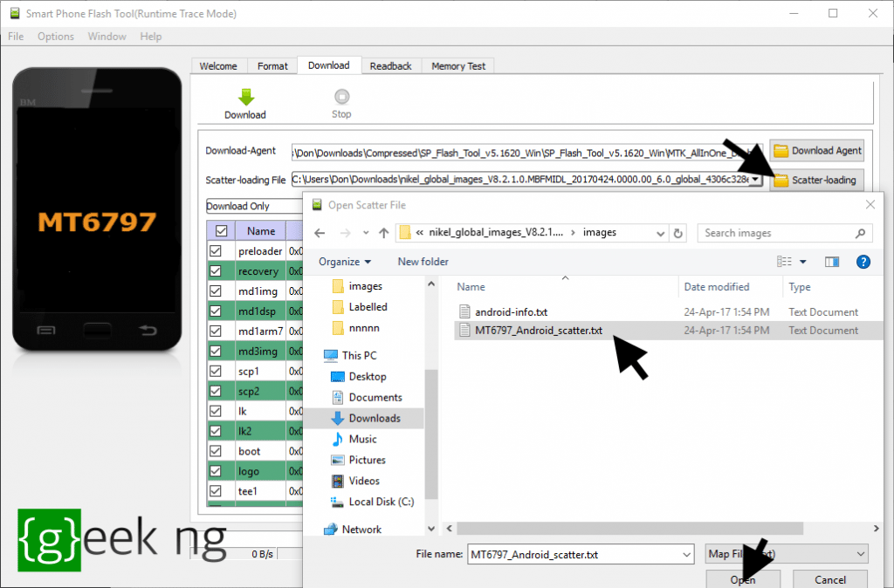Screen dimensions: 894x588
Task: Expand the Scatter-loading File path dropdown
Action: 755,180
